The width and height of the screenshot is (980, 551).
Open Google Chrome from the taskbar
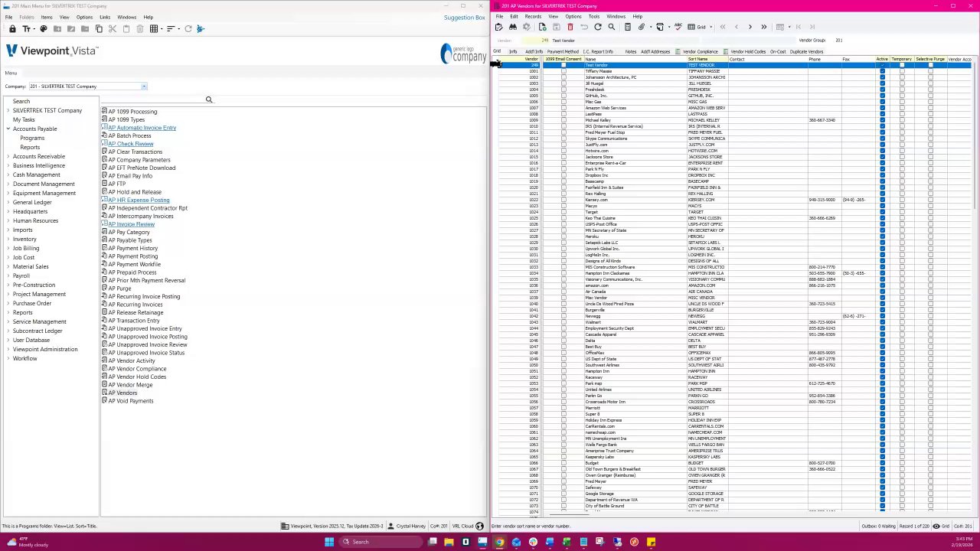pyautogui.click(x=499, y=542)
